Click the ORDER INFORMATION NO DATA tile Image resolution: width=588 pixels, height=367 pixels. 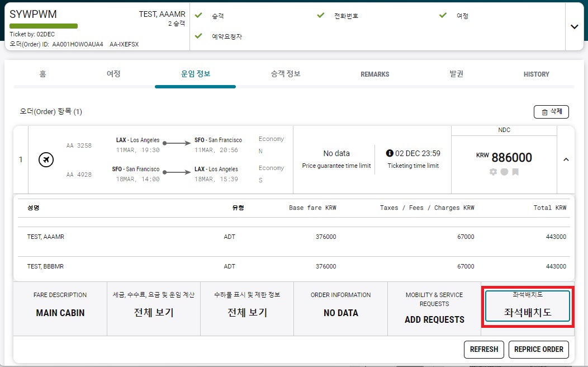[340, 309]
